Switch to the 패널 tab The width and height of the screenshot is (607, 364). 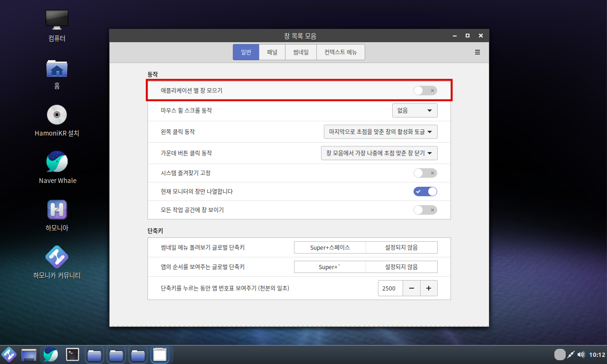272,52
